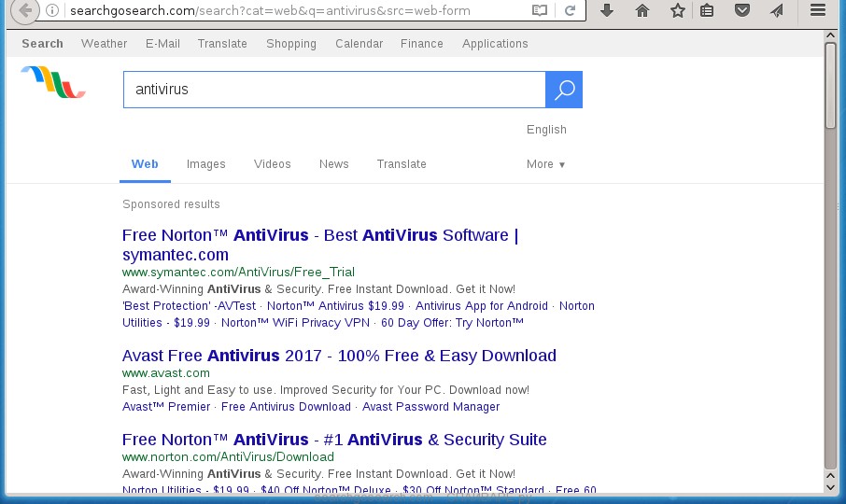Expand the More dropdown

pyautogui.click(x=546, y=164)
